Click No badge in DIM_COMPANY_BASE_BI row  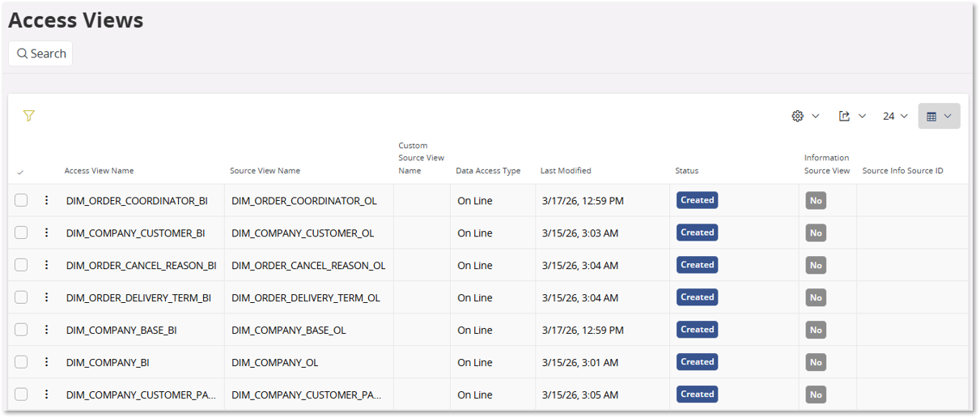[816, 331]
